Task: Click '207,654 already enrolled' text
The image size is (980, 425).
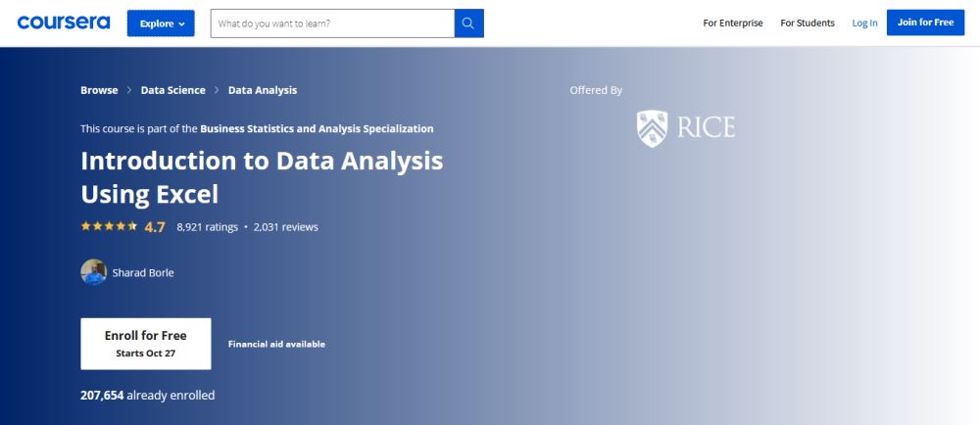Action: coord(148,395)
